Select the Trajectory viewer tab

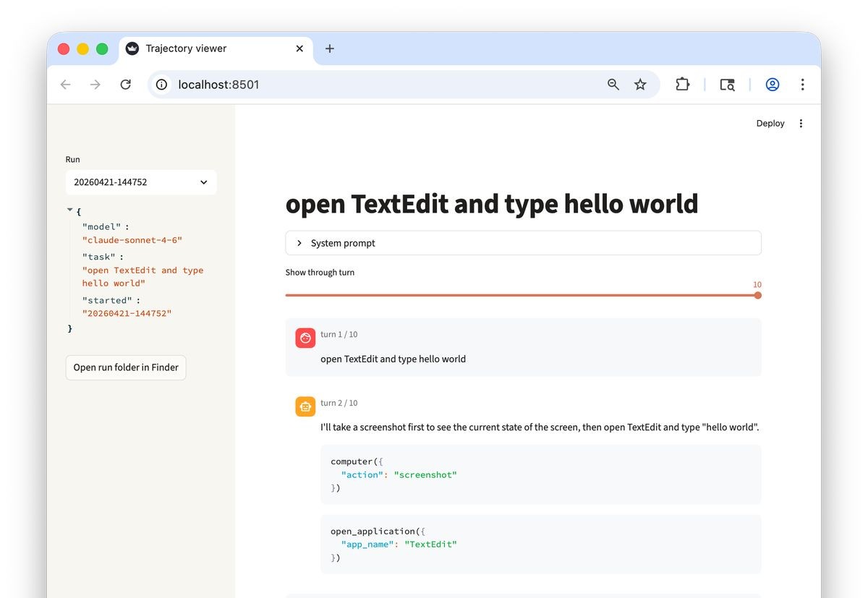[216, 48]
